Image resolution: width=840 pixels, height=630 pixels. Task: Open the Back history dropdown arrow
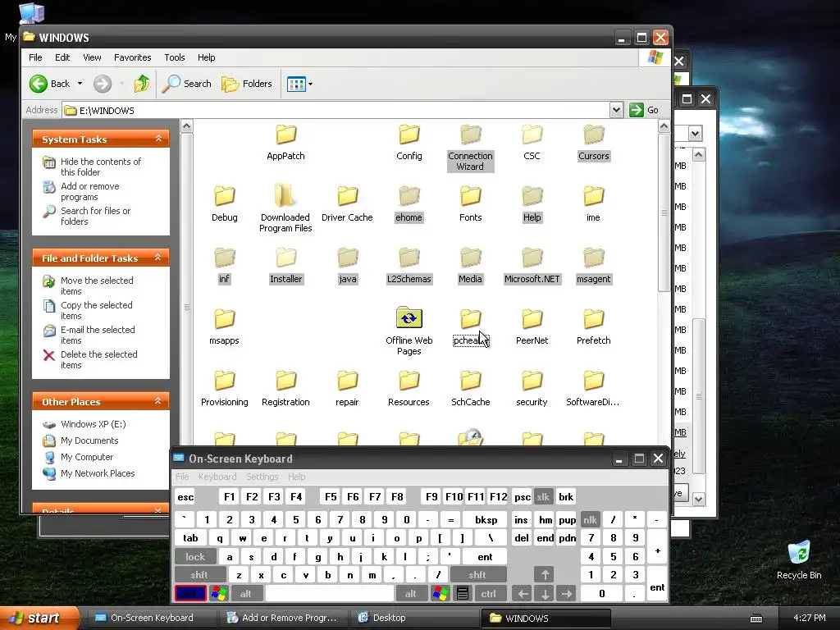pos(80,84)
